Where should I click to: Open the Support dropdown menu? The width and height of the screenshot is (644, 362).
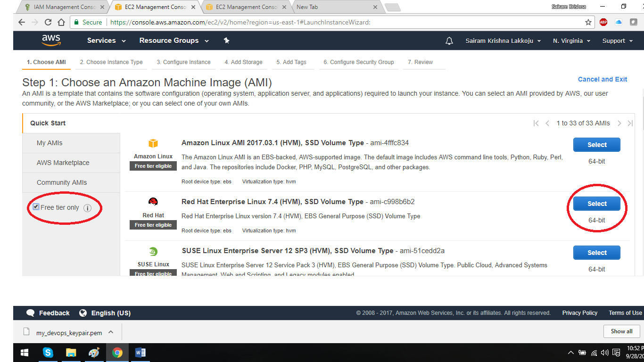[x=618, y=41]
